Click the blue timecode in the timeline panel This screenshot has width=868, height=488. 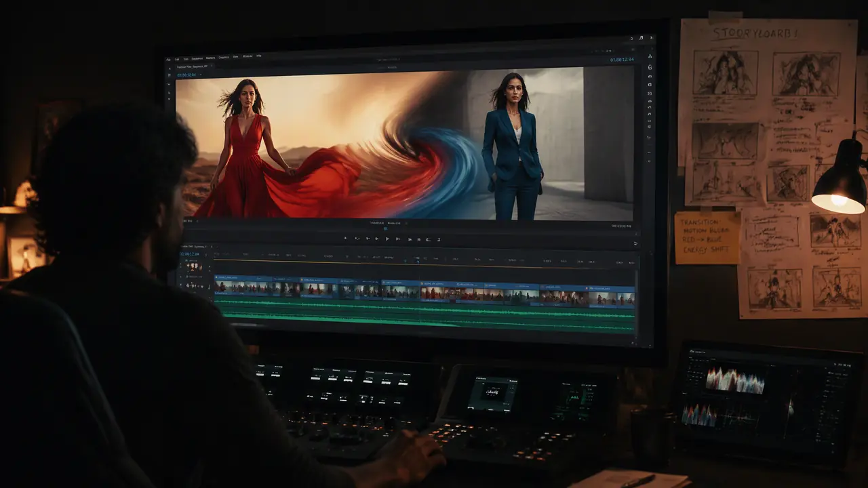coord(189,254)
